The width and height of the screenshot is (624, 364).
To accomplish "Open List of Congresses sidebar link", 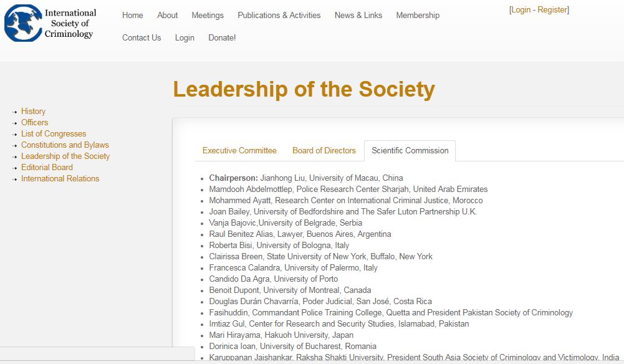I will 54,133.
